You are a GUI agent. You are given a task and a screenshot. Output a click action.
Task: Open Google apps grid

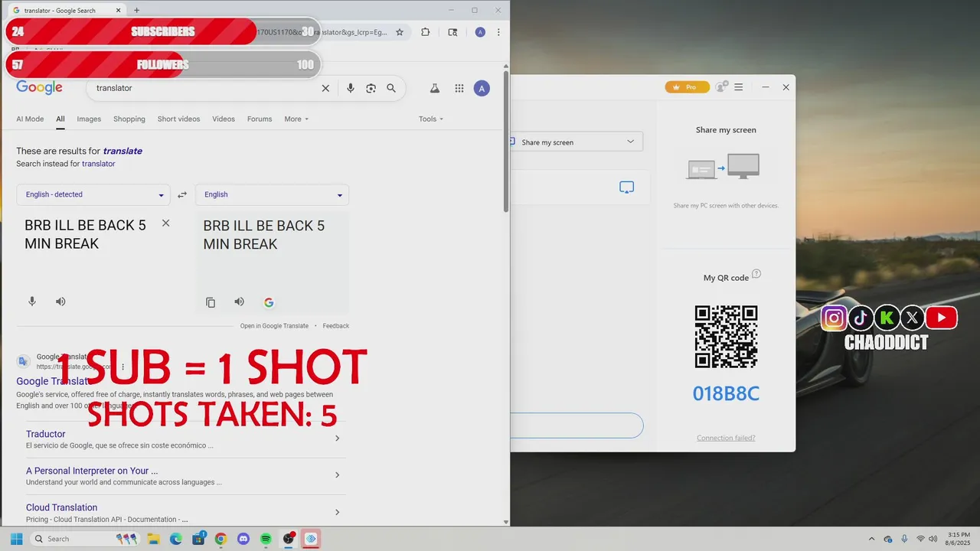point(459,88)
